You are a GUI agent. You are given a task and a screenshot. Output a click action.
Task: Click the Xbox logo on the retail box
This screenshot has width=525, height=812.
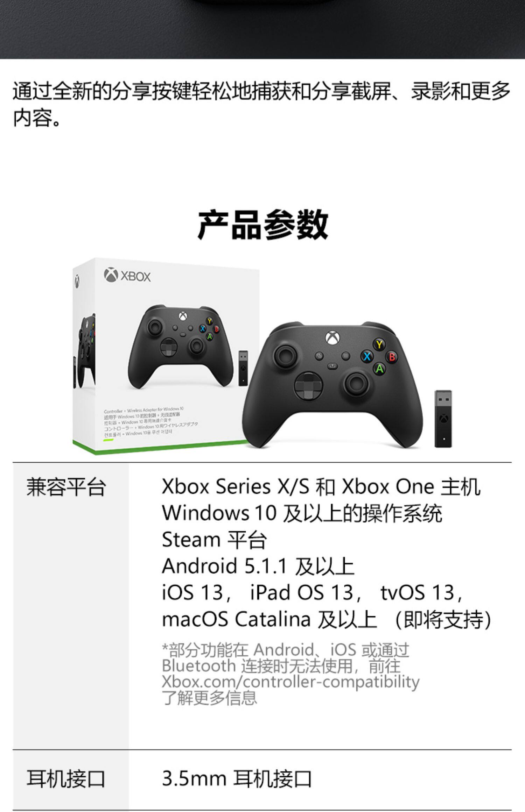pos(127,276)
